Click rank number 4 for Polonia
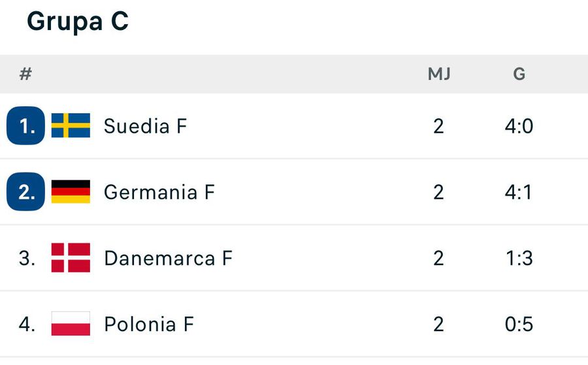 coord(27,324)
